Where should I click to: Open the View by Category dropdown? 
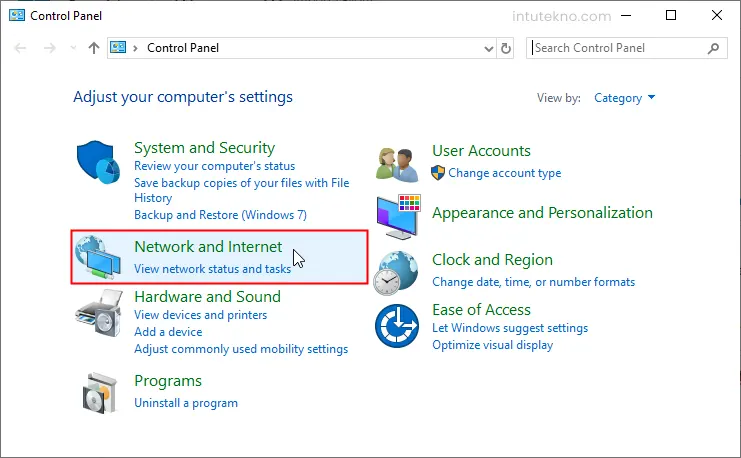tap(624, 98)
